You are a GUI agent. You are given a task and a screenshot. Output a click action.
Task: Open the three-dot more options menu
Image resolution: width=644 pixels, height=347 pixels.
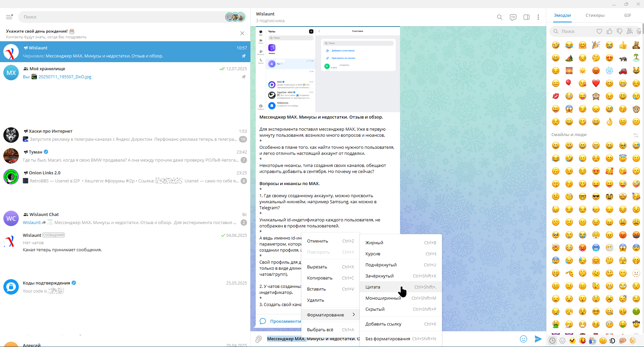pos(538,17)
